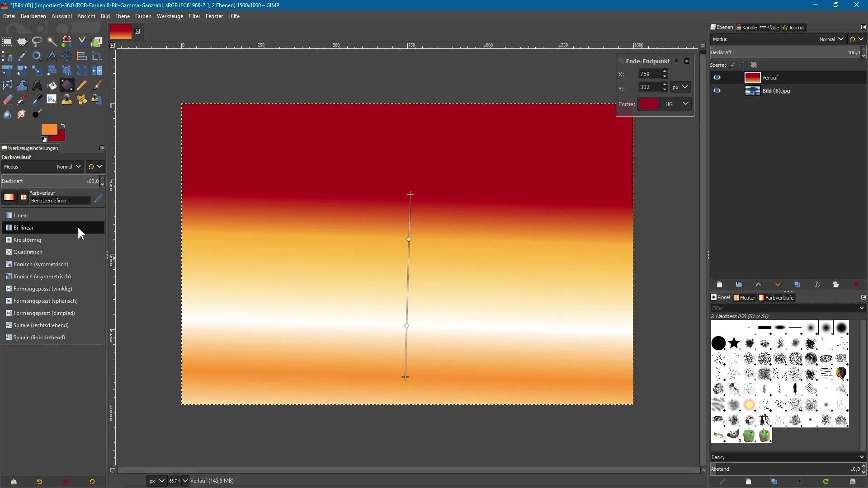Open the Ebenen panel configuration menu

[863, 28]
